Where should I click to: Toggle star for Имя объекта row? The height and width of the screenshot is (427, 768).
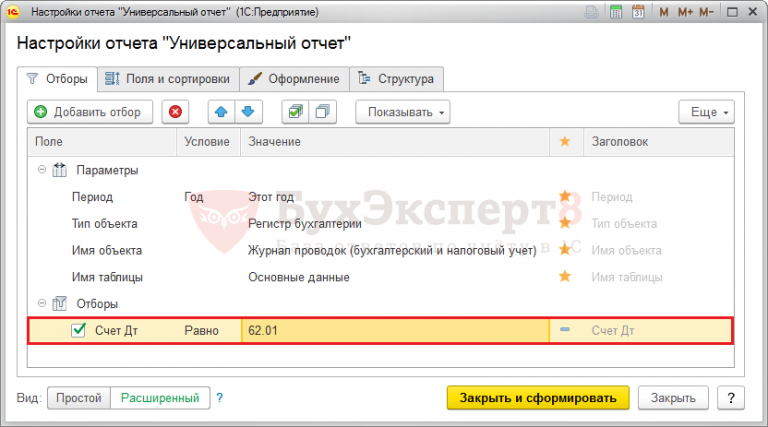[565, 249]
